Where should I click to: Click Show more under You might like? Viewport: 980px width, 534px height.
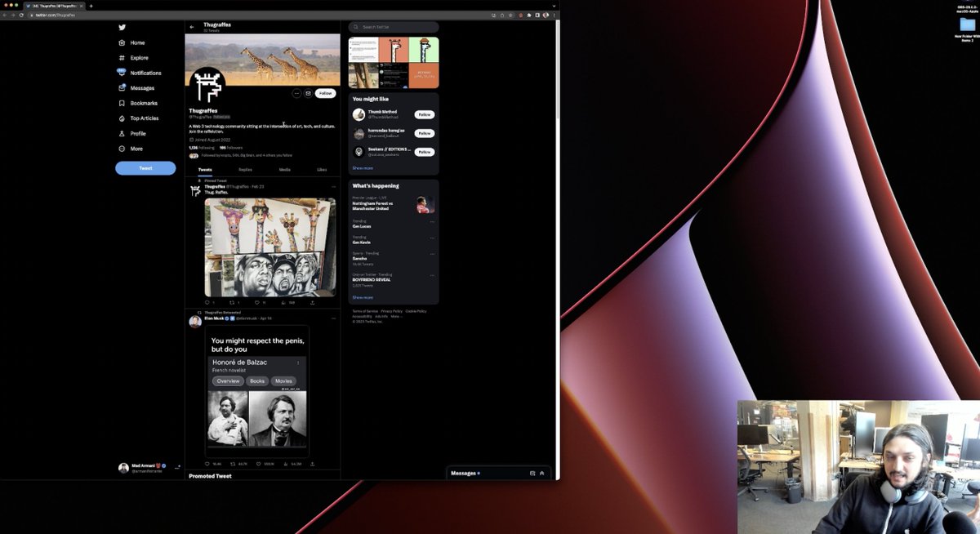click(363, 168)
